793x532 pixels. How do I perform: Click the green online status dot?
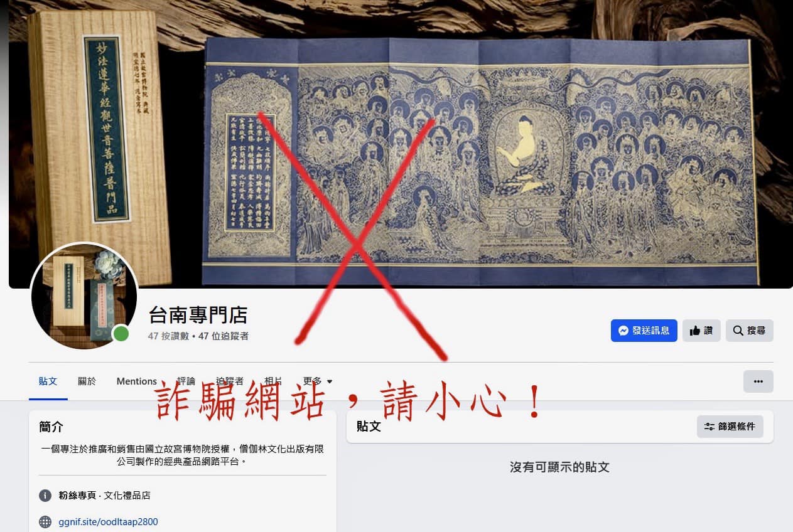[121, 334]
